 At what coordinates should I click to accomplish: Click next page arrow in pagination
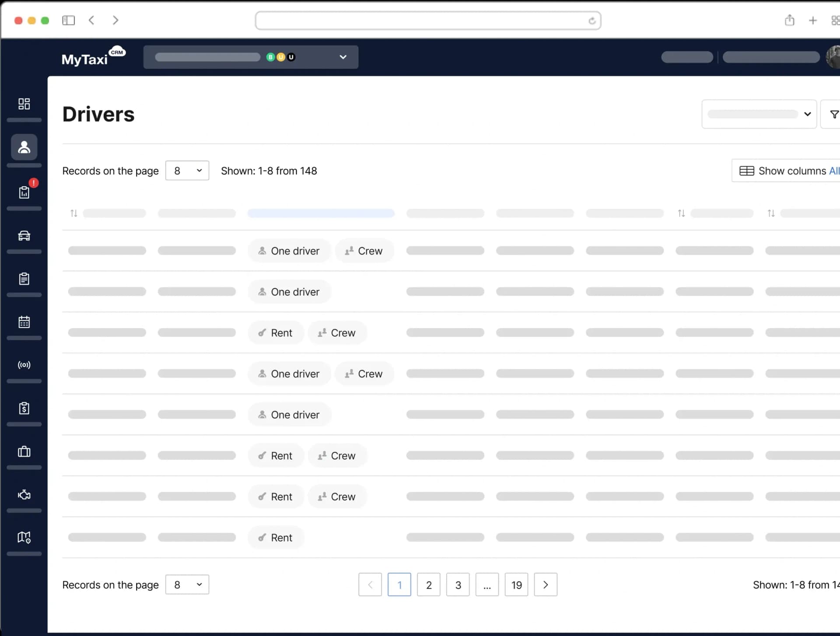pos(546,585)
